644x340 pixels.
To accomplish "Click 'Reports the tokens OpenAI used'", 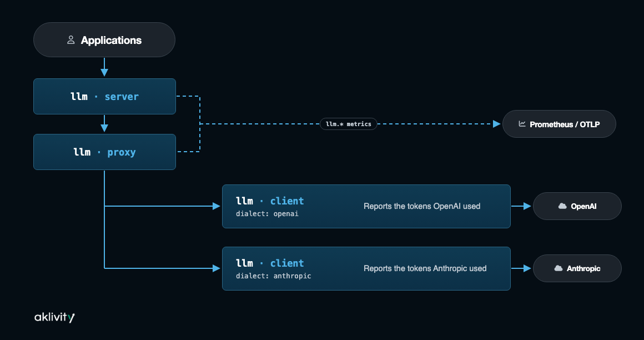I will click(x=422, y=206).
